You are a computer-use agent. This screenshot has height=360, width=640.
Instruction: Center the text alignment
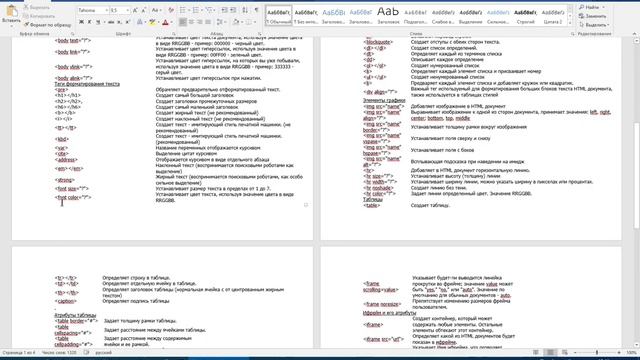coord(191,22)
